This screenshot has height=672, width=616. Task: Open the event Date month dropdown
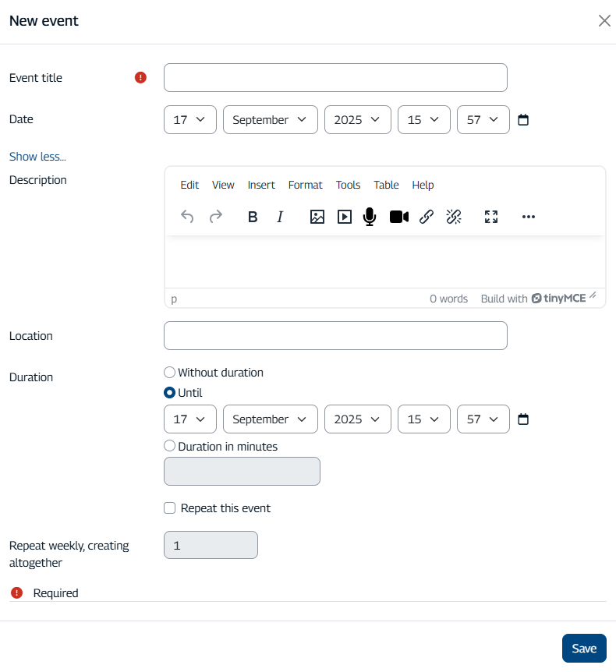(x=270, y=120)
